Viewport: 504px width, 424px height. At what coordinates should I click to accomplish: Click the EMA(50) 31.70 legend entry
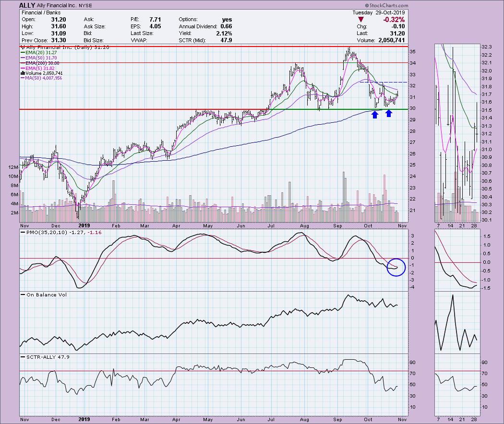[38, 58]
